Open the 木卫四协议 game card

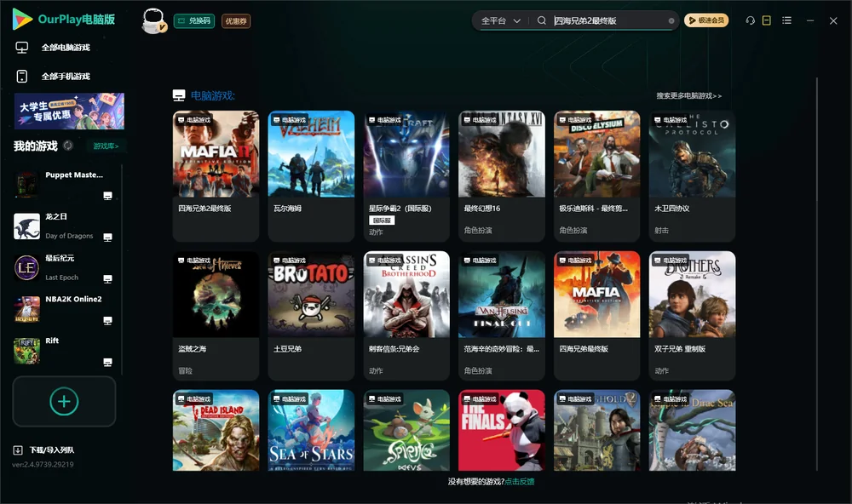tap(692, 176)
